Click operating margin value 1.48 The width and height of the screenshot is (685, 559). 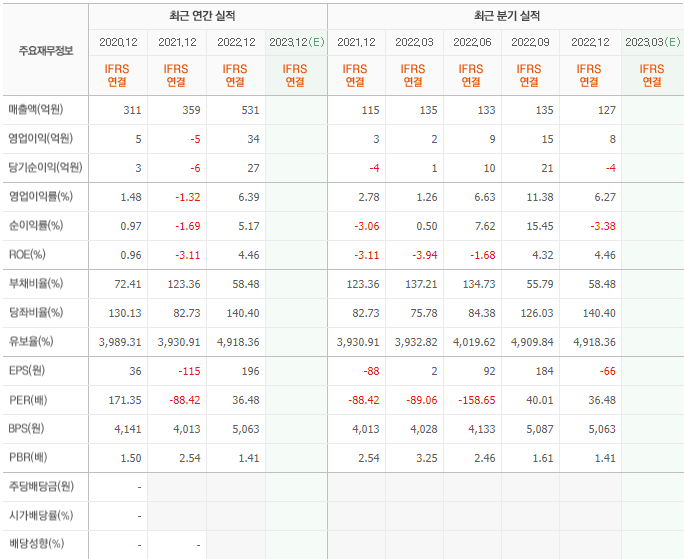click(131, 197)
